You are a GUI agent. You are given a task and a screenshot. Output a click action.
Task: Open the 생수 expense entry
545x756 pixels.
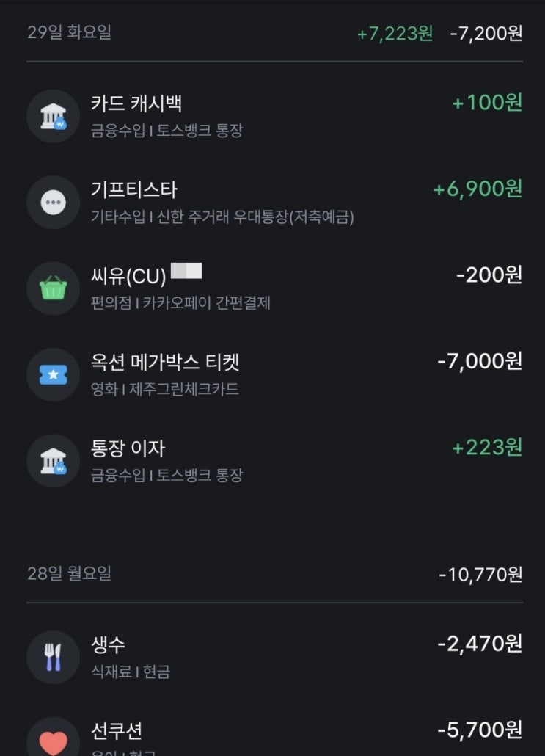point(108,644)
